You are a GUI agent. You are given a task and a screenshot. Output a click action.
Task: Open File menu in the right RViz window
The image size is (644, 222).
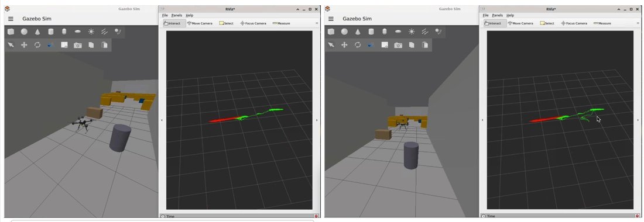485,15
